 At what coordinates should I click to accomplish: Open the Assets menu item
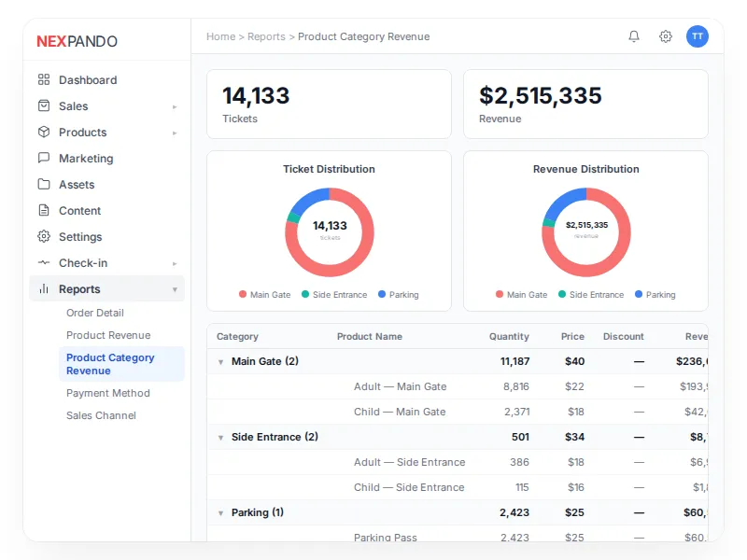(106, 184)
